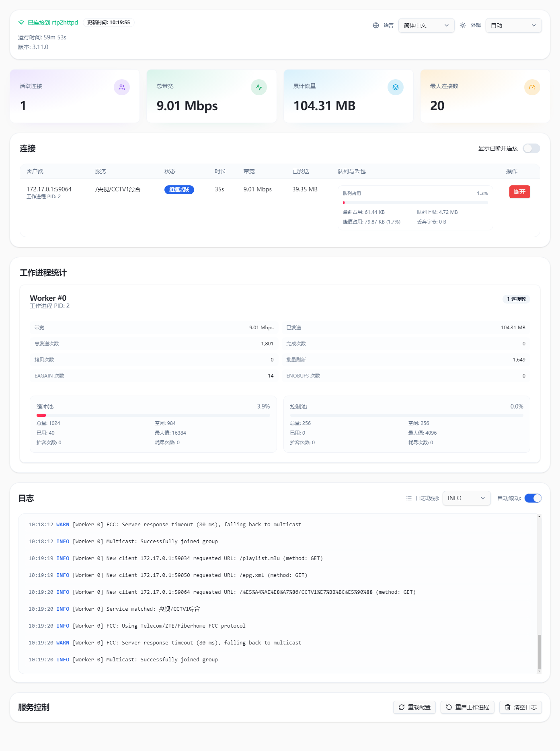The image size is (560, 751).
Task: Click the sun appearance icon
Action: pos(463,25)
